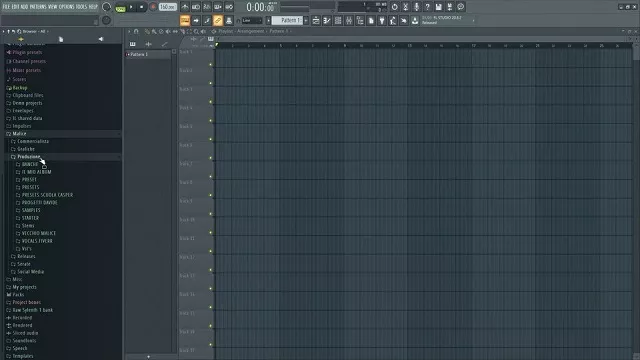This screenshot has height=360, width=640.
Task: Open the mixer window icon
Action: 349,20
